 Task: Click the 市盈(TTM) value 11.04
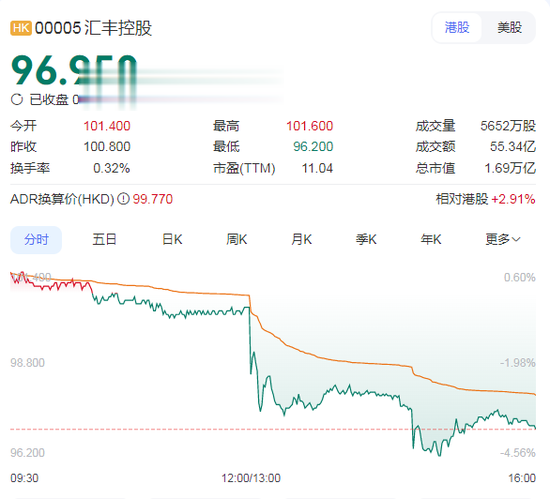[317, 168]
